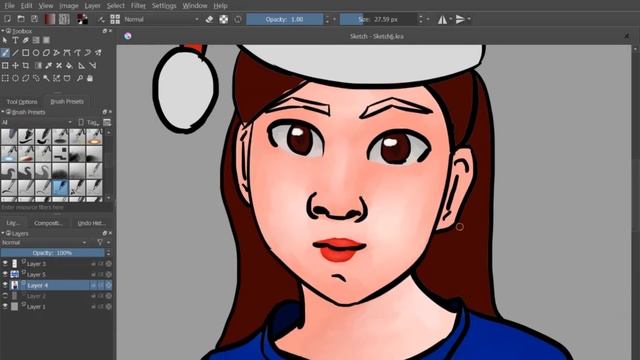Open horizontal mirror options dropdown arrow
Viewport: 640px width, 360px height.
coord(451,19)
